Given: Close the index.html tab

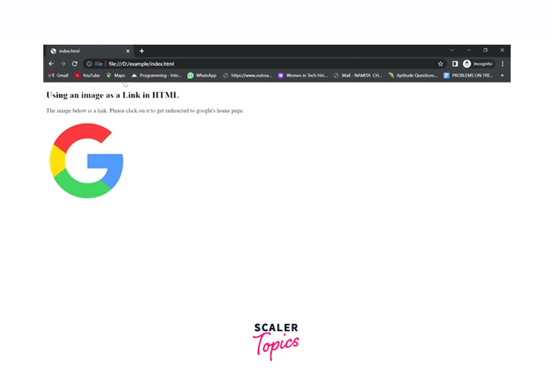Looking at the screenshot, I should click(x=128, y=51).
